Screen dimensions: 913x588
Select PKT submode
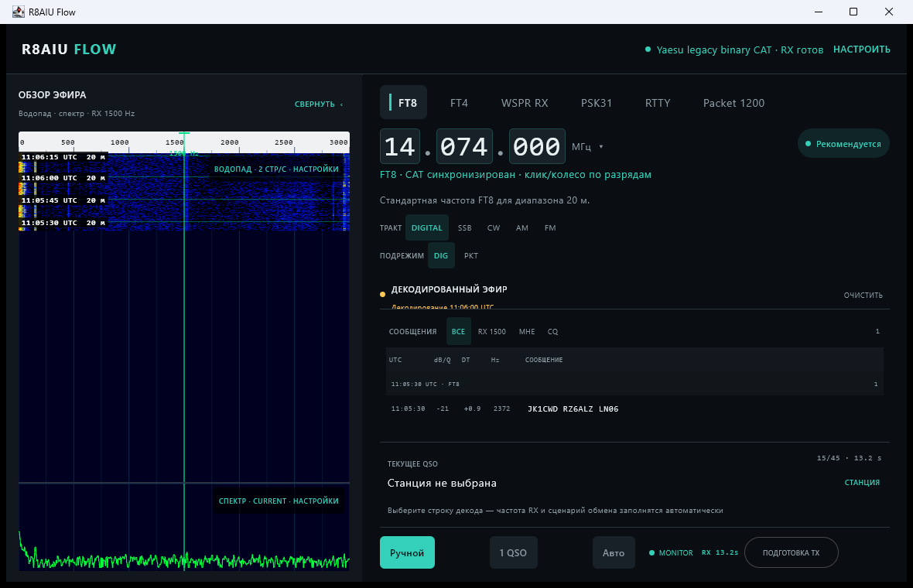471,255
